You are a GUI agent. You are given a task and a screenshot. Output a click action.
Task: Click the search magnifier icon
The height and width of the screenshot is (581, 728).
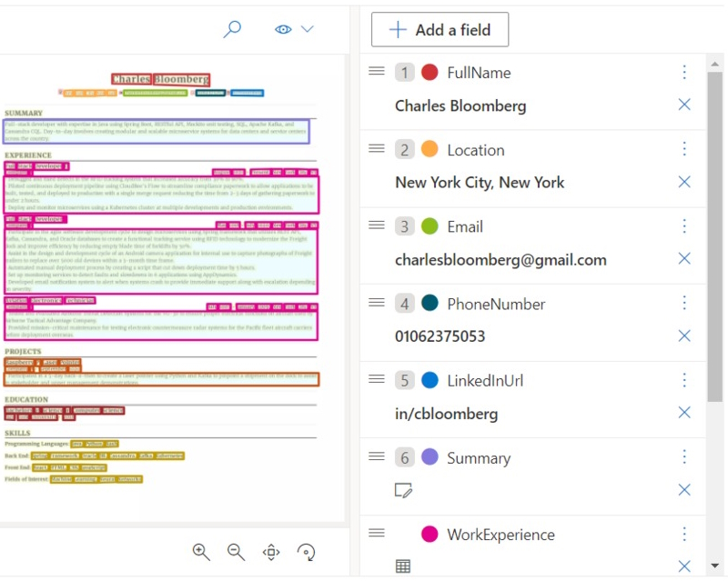coord(232,29)
